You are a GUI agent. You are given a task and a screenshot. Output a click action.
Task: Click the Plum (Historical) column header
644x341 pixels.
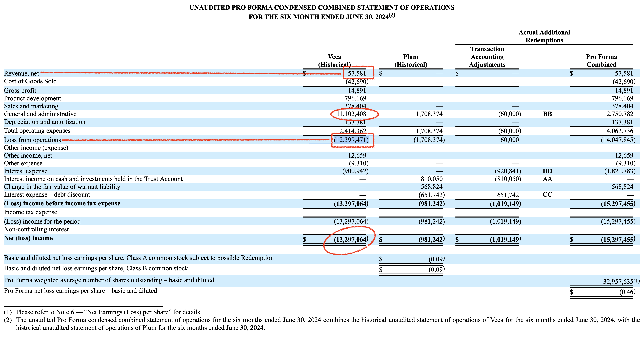tap(411, 61)
